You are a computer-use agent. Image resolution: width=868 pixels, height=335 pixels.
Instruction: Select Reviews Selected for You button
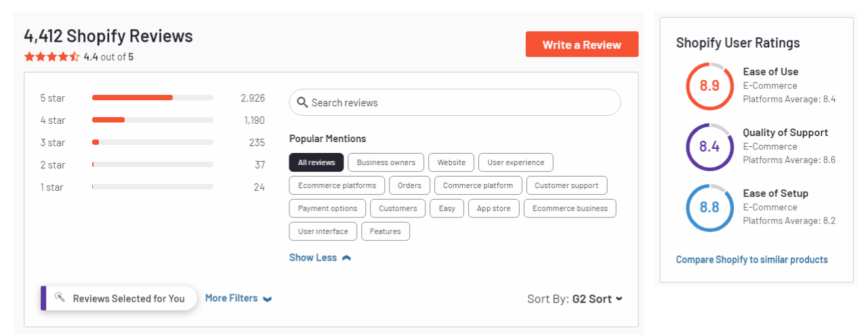pos(119,298)
